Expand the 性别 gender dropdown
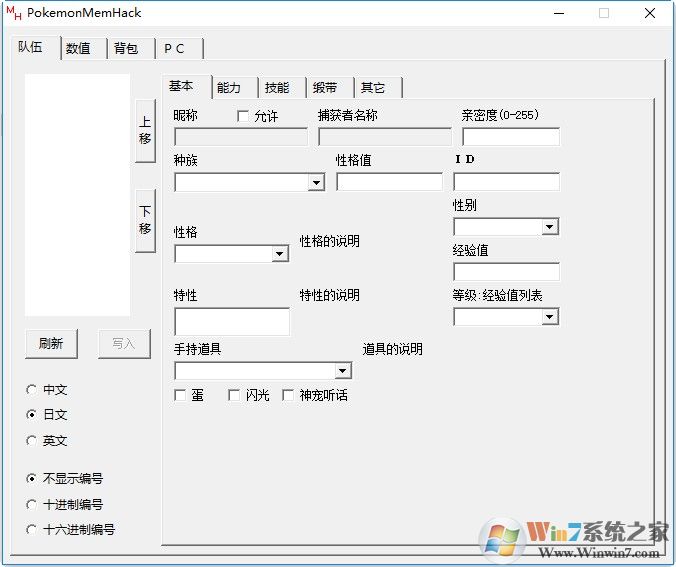This screenshot has width=676, height=567. [550, 227]
